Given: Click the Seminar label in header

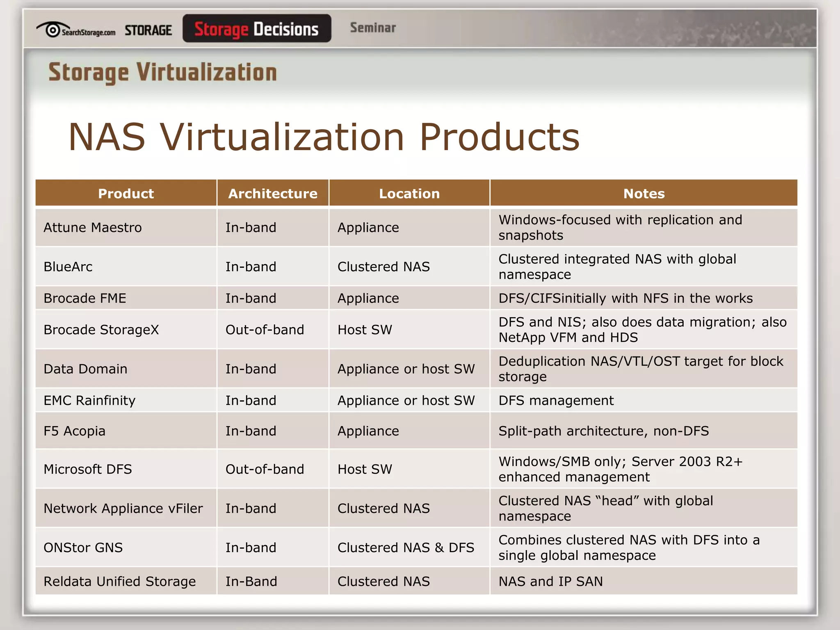Looking at the screenshot, I should click(x=373, y=27).
